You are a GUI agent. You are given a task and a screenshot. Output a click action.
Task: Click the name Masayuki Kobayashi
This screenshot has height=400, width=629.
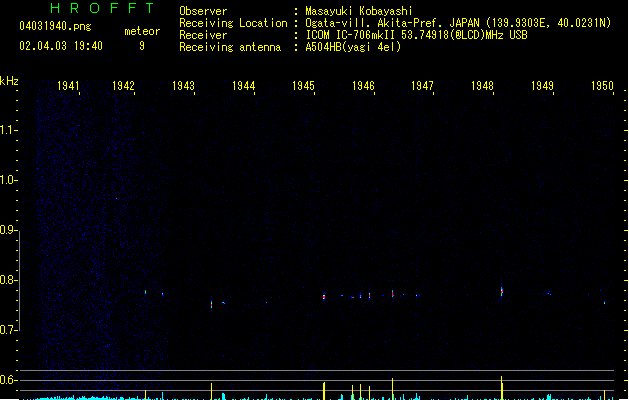(359, 11)
